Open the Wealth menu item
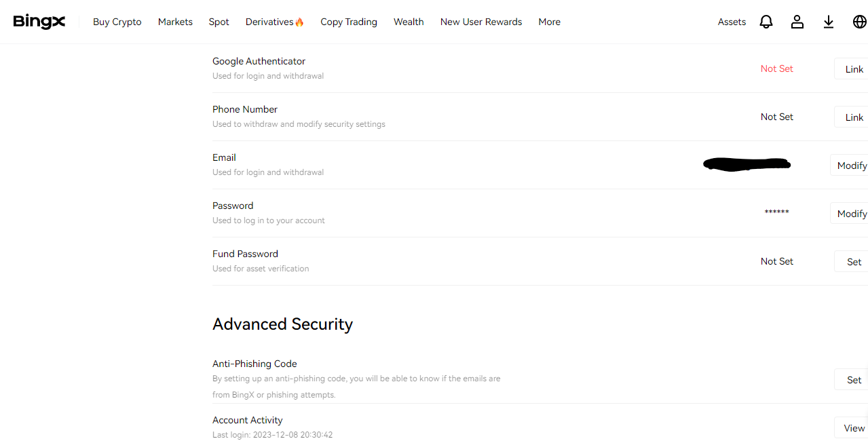The width and height of the screenshot is (868, 441). [409, 22]
